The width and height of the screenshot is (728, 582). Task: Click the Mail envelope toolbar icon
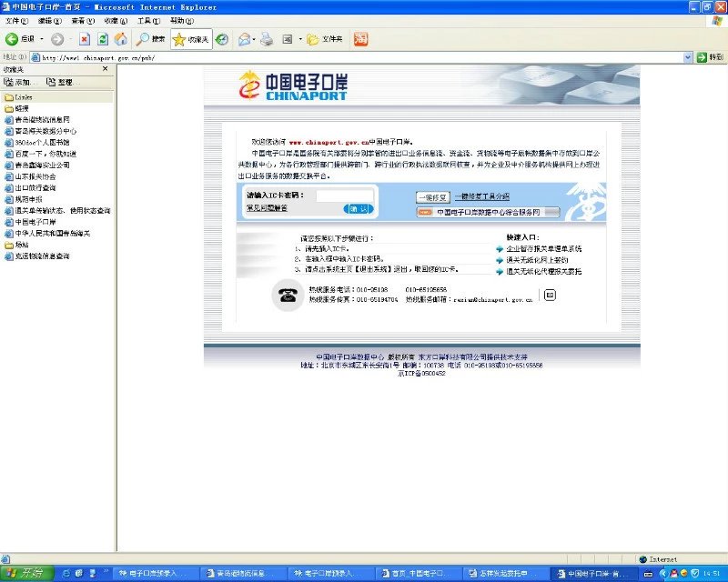click(244, 39)
